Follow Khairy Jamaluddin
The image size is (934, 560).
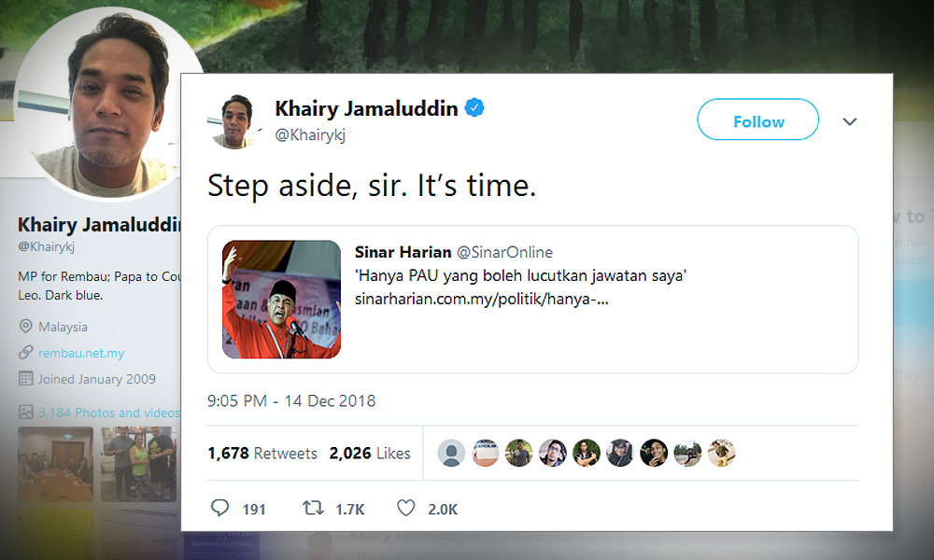[757, 119]
